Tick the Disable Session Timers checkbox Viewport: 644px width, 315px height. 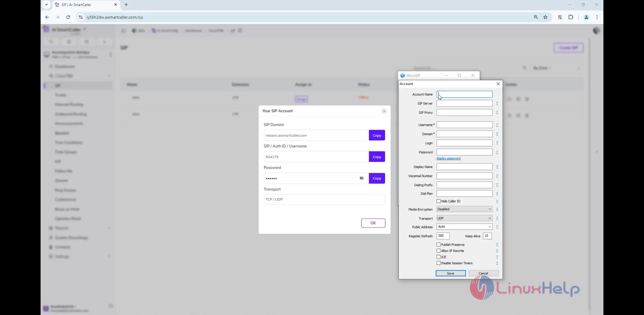(x=438, y=263)
